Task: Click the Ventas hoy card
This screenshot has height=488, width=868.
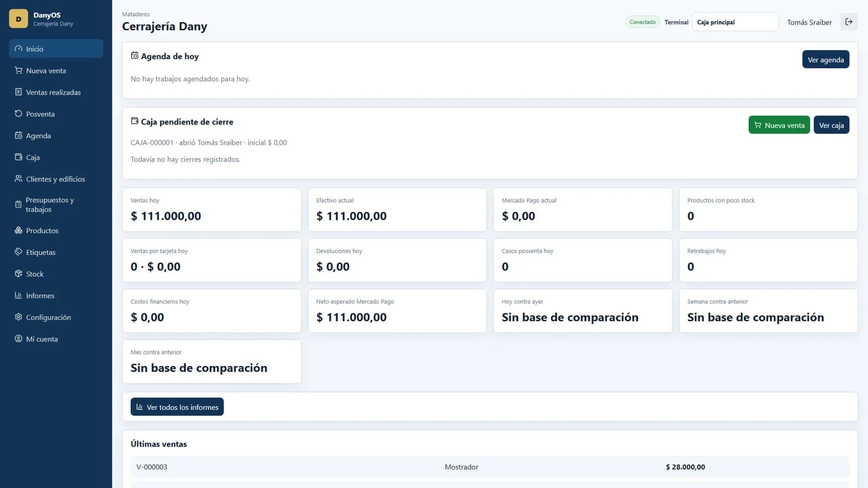Action: click(x=212, y=210)
